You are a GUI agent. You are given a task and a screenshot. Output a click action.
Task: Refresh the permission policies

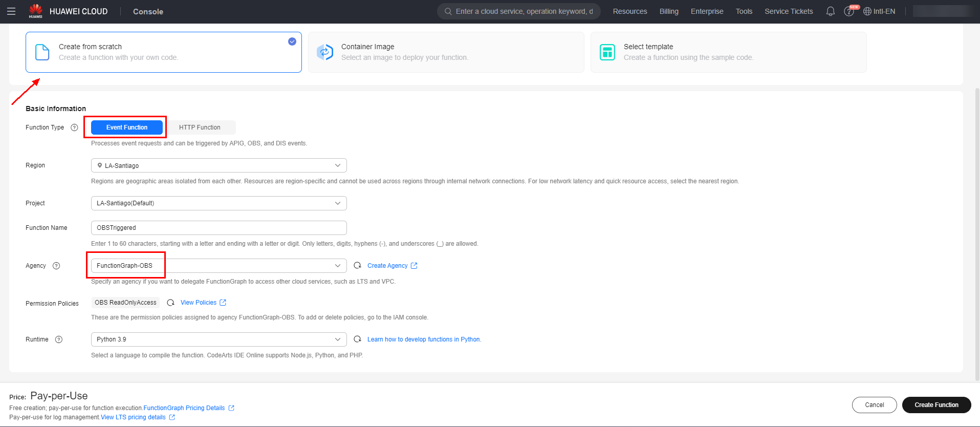171,303
